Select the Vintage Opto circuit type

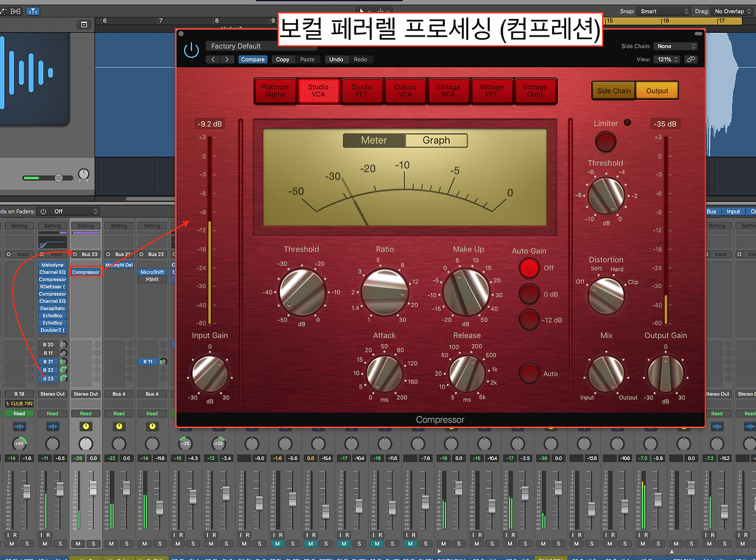pyautogui.click(x=535, y=90)
